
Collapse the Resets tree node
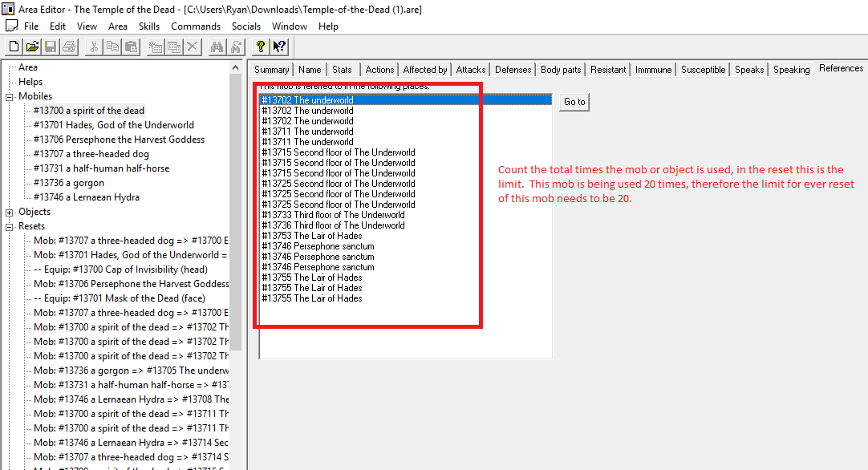point(10,227)
